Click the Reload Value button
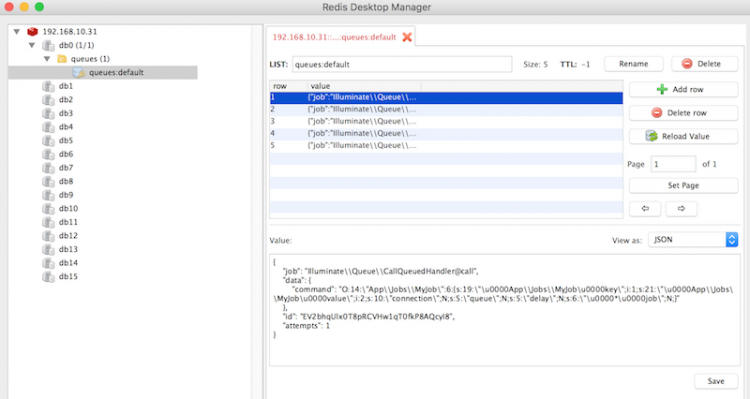This screenshot has width=750, height=399. (x=684, y=136)
